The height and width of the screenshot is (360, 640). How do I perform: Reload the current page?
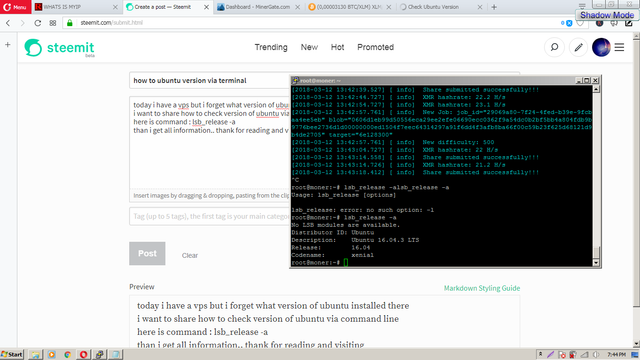pos(38,23)
